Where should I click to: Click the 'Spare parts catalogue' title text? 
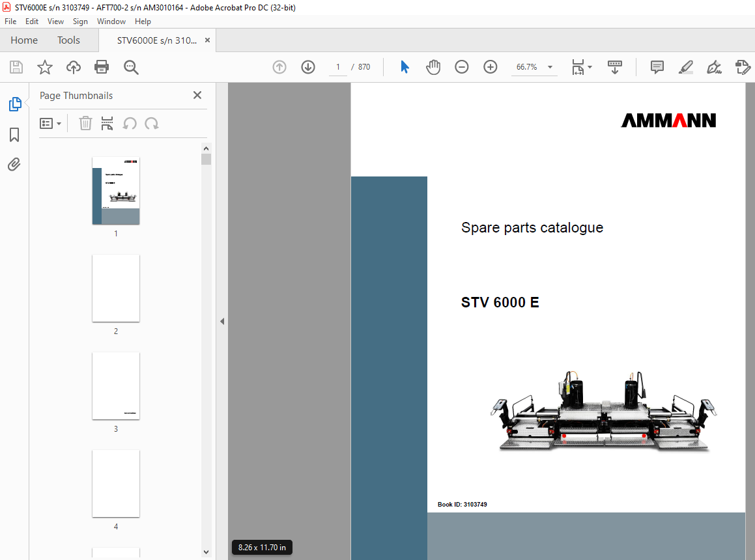coord(532,227)
